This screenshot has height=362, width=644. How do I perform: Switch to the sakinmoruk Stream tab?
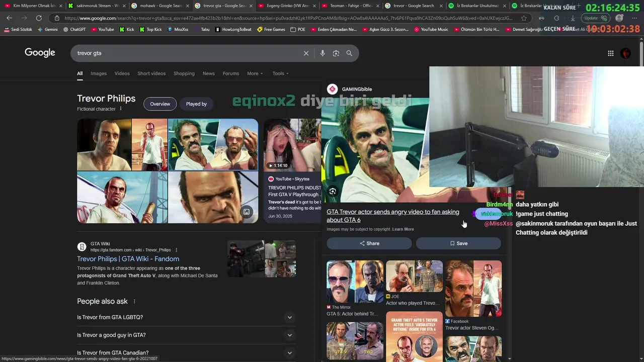coord(97,6)
